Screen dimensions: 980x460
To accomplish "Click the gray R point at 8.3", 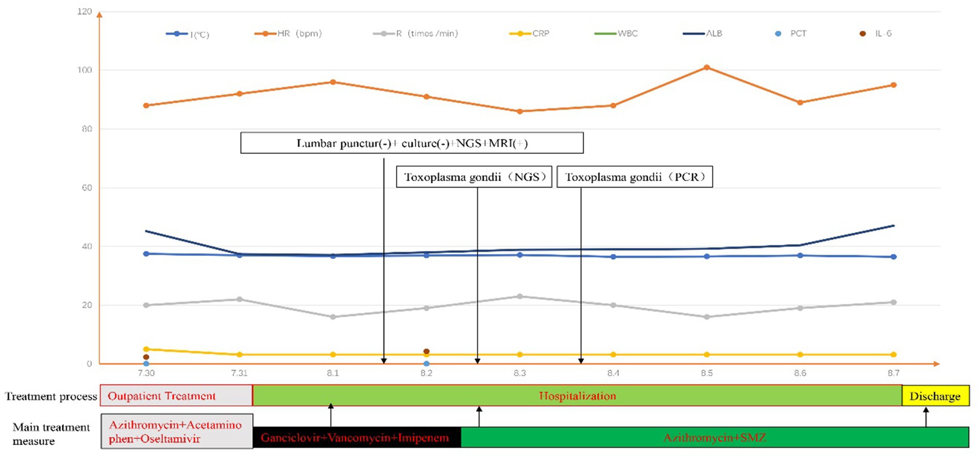I will [520, 296].
